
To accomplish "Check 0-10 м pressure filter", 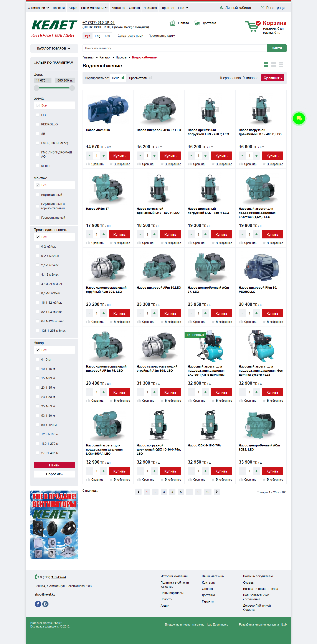I will [x=38, y=359].
